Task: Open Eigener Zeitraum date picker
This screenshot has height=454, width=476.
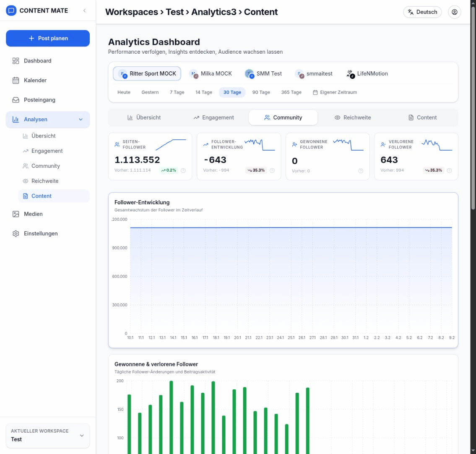Action: pos(335,92)
